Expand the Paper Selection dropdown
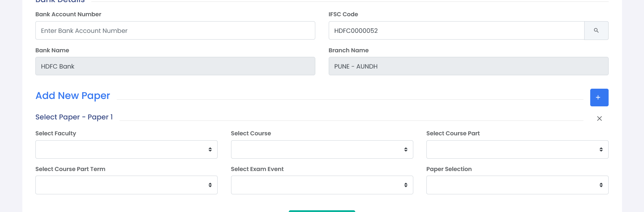The height and width of the screenshot is (212, 644). [517, 185]
